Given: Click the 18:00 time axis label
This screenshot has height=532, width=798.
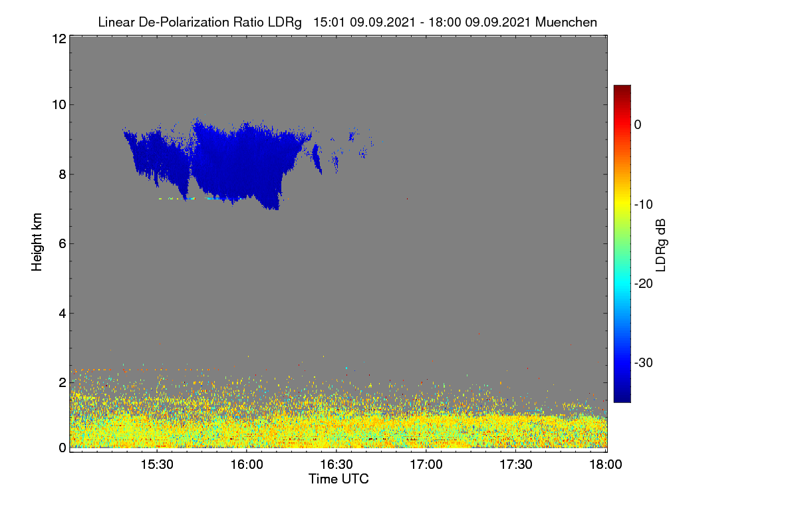Looking at the screenshot, I should (x=606, y=465).
